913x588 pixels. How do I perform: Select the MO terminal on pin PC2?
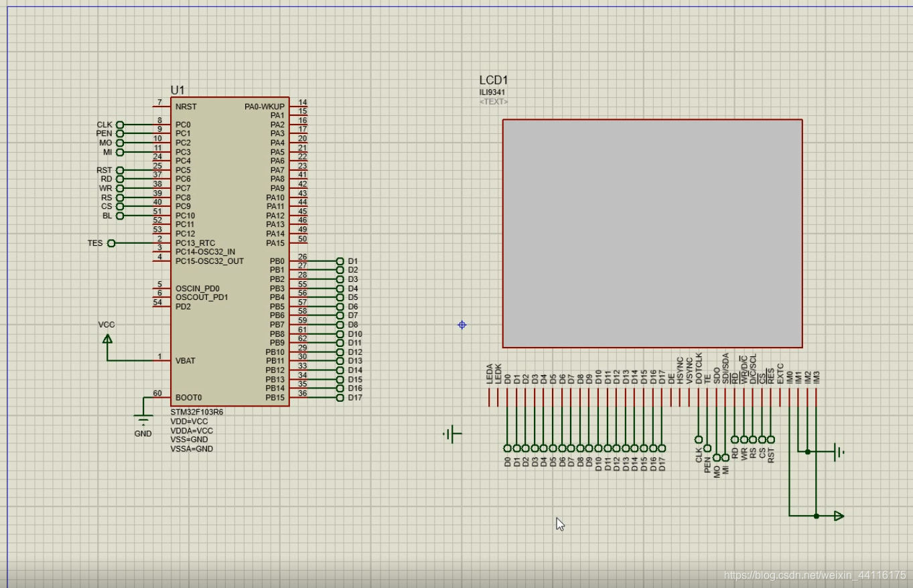point(120,143)
